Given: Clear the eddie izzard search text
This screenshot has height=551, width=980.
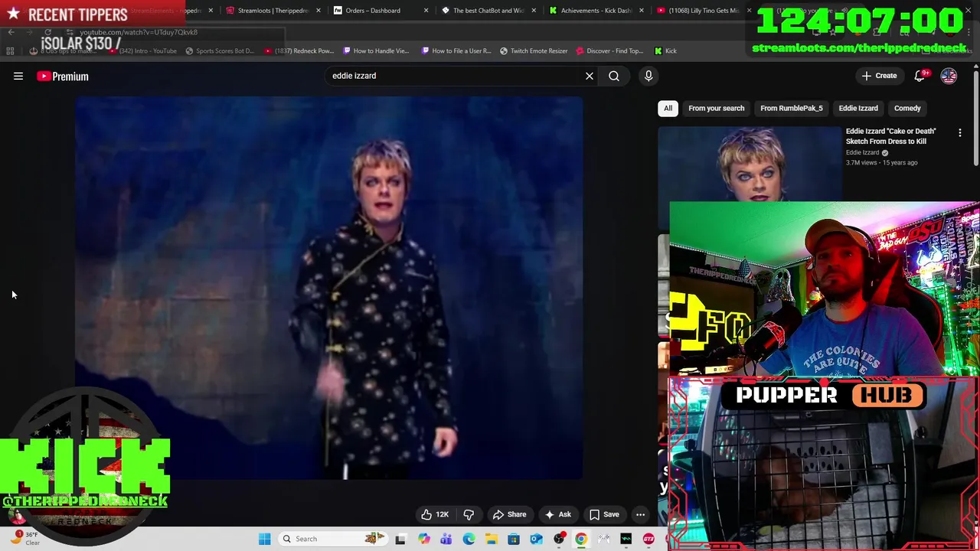Looking at the screenshot, I should coord(590,76).
